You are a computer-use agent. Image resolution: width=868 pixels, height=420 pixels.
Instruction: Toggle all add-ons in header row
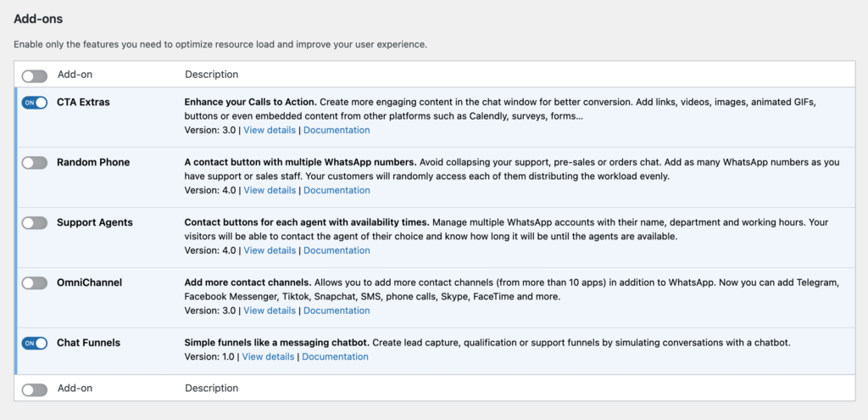(x=35, y=76)
